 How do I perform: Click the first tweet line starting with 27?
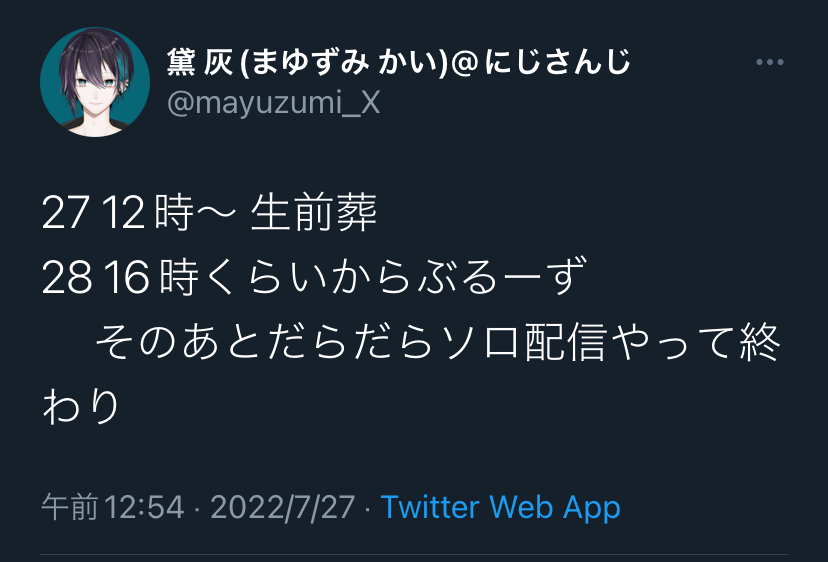click(210, 213)
